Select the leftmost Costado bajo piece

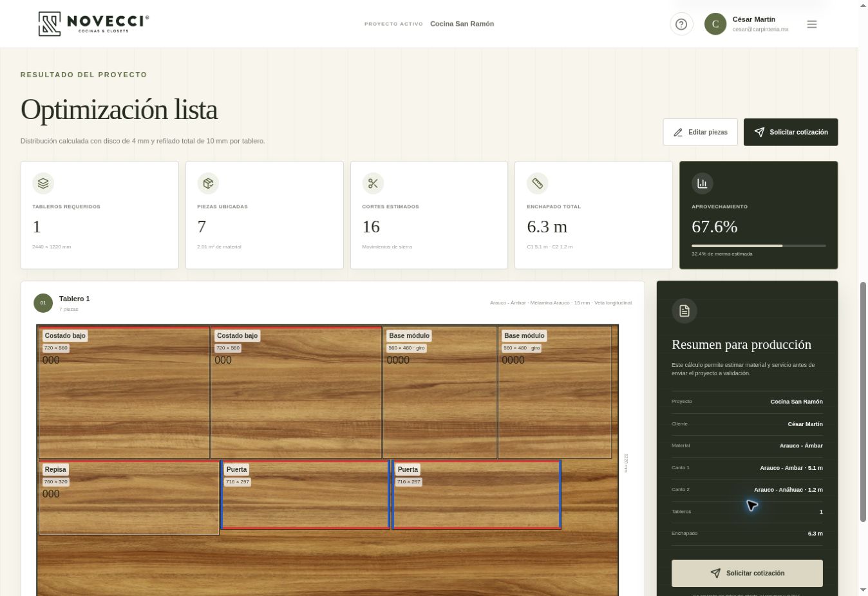(x=124, y=393)
